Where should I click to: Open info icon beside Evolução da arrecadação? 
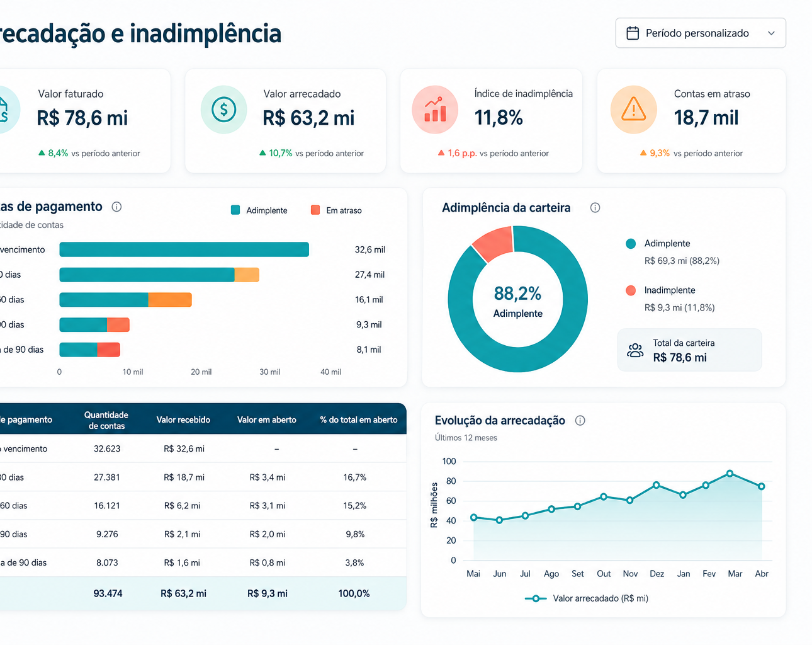580,421
